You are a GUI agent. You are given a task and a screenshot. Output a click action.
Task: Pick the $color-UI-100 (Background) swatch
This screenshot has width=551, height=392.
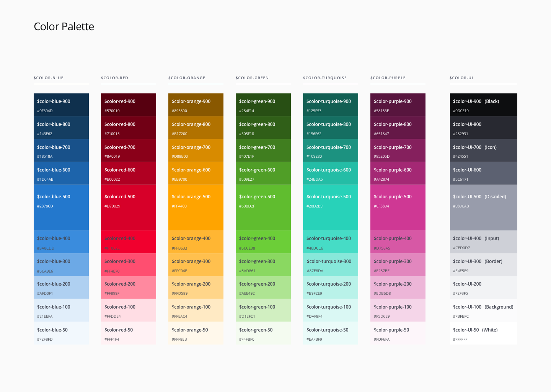pos(484,310)
